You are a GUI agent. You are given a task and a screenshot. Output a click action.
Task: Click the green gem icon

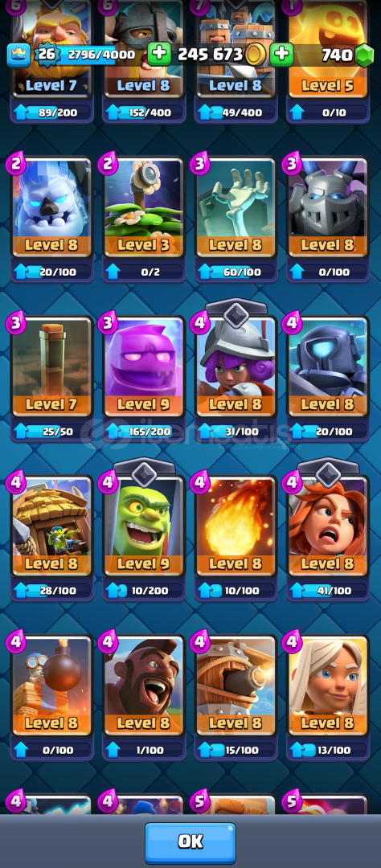coord(364,55)
